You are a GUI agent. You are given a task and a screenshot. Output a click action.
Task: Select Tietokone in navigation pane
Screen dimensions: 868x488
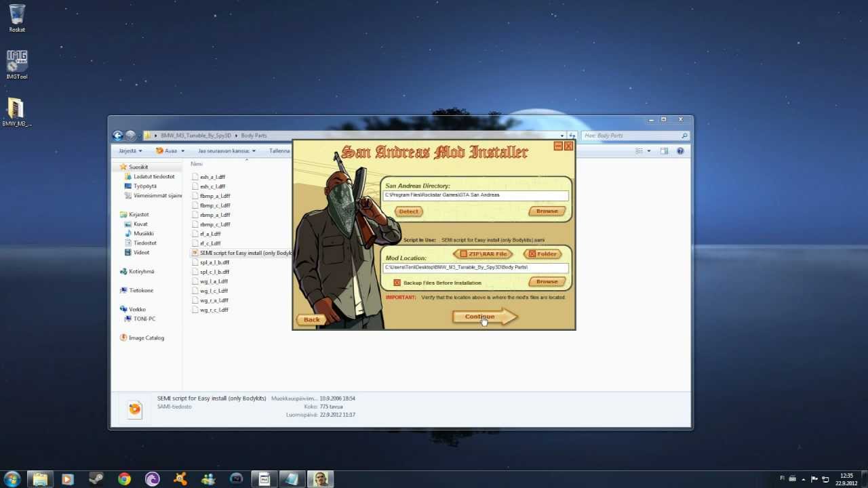click(141, 291)
